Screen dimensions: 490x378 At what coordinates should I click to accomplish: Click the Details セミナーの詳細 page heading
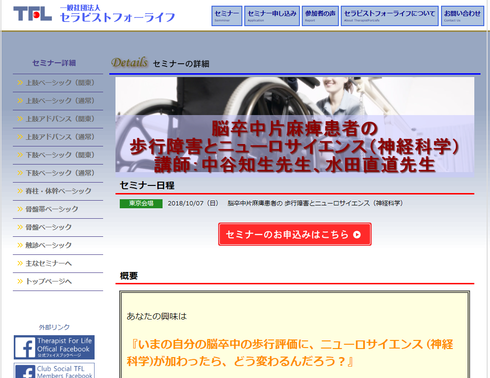pos(160,63)
